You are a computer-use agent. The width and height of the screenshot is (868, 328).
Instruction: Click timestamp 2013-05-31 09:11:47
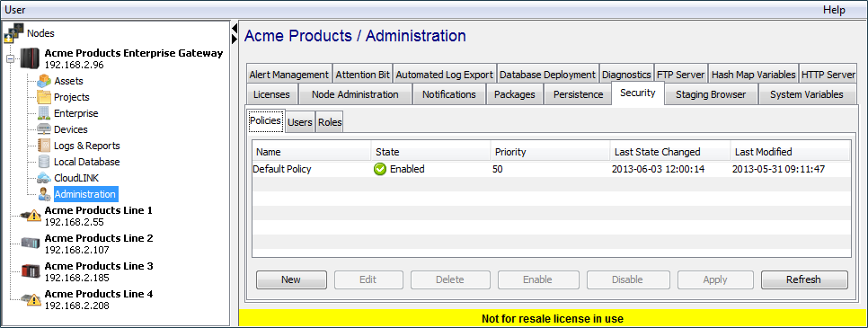(x=778, y=170)
